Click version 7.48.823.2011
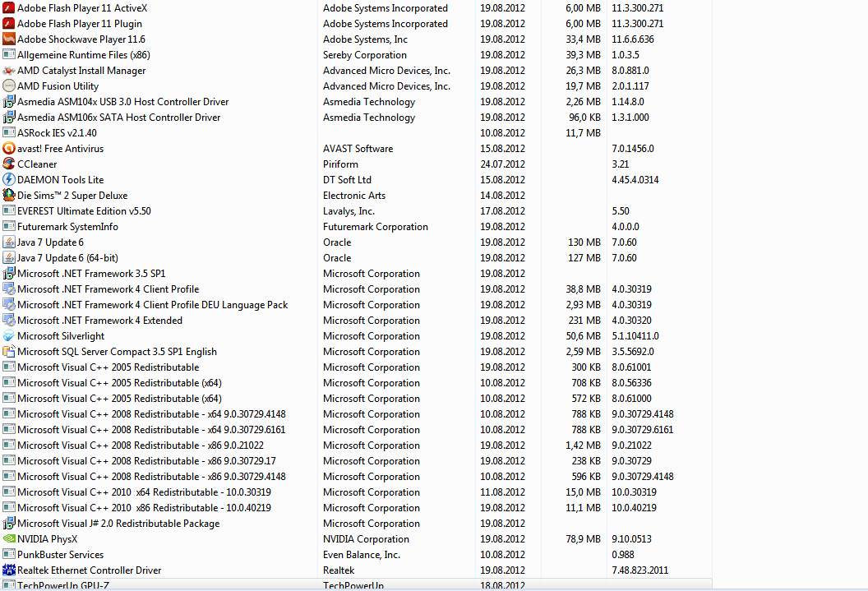This screenshot has width=868, height=591. (x=640, y=570)
